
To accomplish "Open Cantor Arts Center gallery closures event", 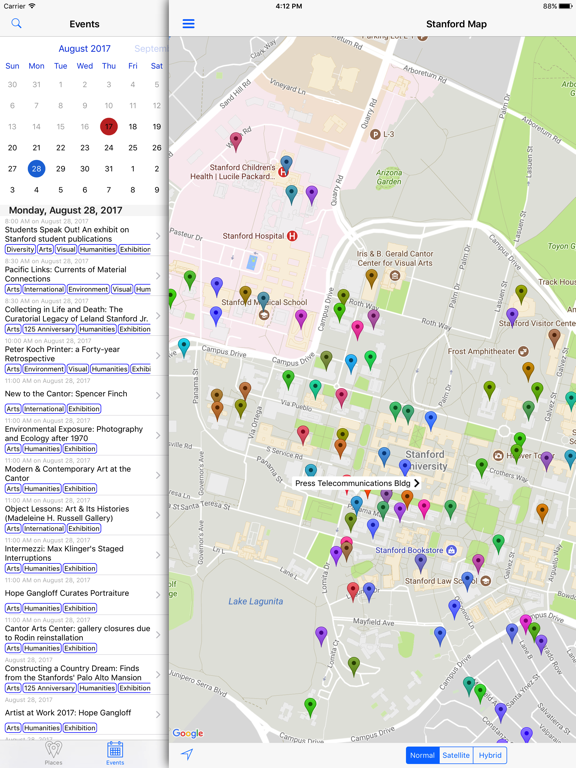I will pyautogui.click(x=84, y=635).
